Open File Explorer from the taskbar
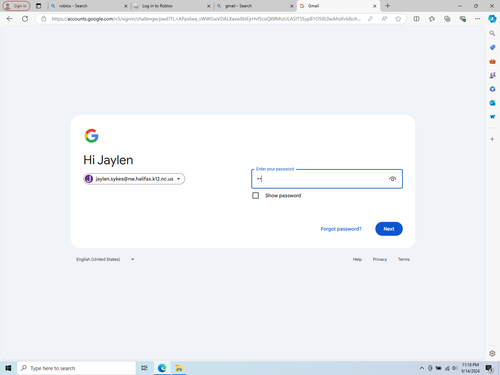 179,368
